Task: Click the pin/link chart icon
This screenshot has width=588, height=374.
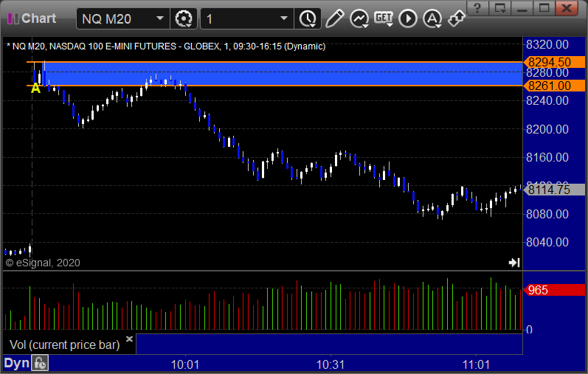Action: click(x=456, y=18)
